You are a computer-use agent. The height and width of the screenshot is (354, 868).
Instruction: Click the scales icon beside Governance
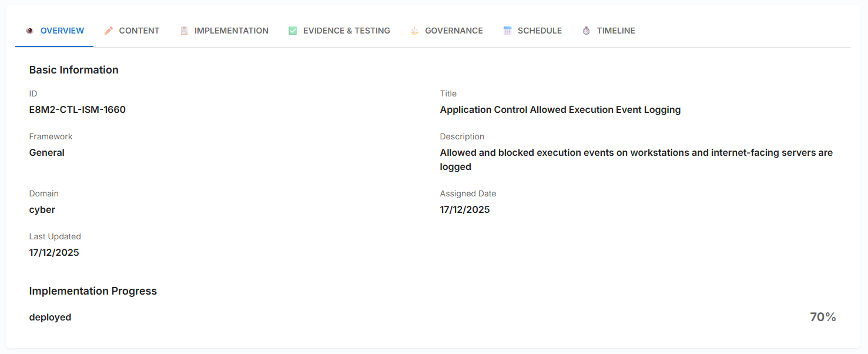415,31
